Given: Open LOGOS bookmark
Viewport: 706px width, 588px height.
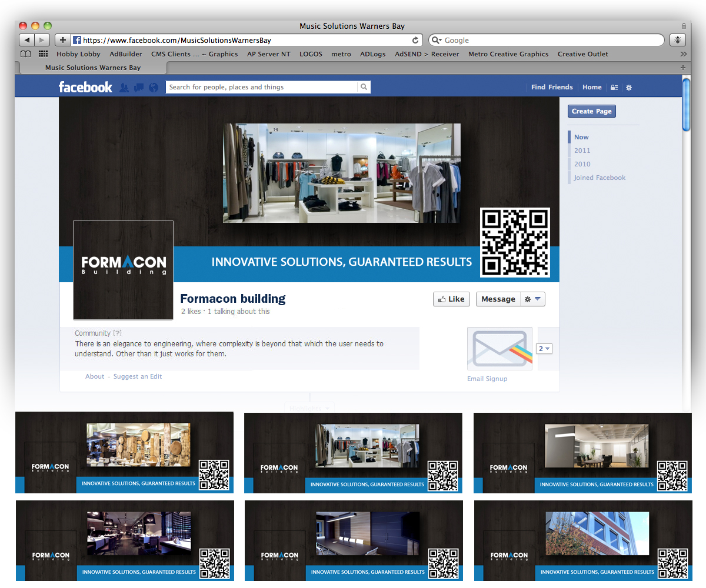Looking at the screenshot, I should coord(311,54).
